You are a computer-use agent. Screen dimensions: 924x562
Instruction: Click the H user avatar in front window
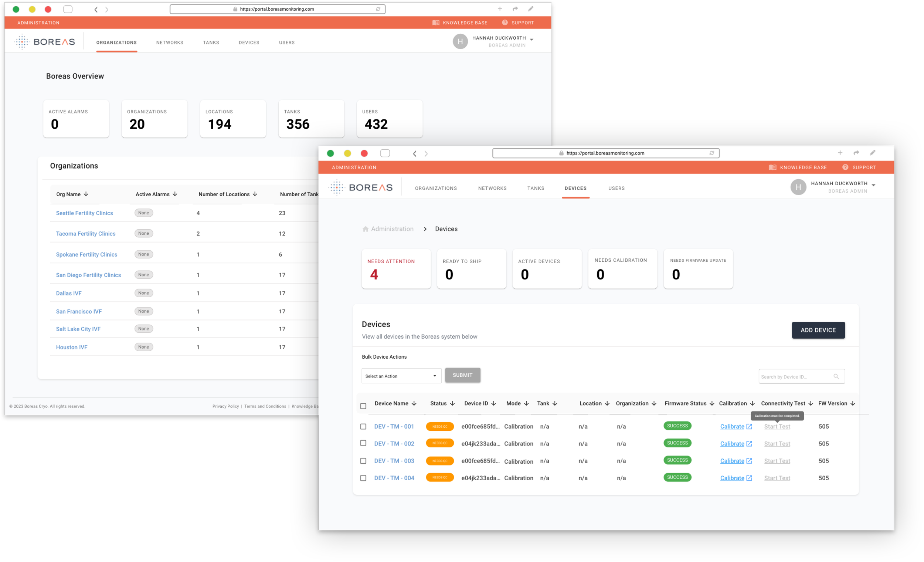[x=798, y=187]
